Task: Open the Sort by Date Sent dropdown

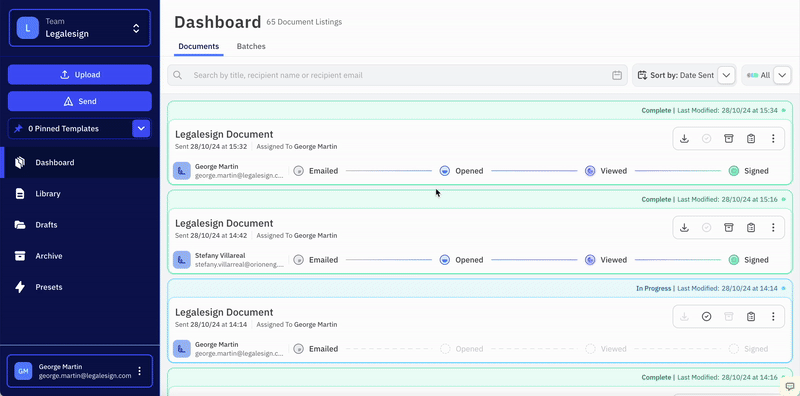Action: 726,75
